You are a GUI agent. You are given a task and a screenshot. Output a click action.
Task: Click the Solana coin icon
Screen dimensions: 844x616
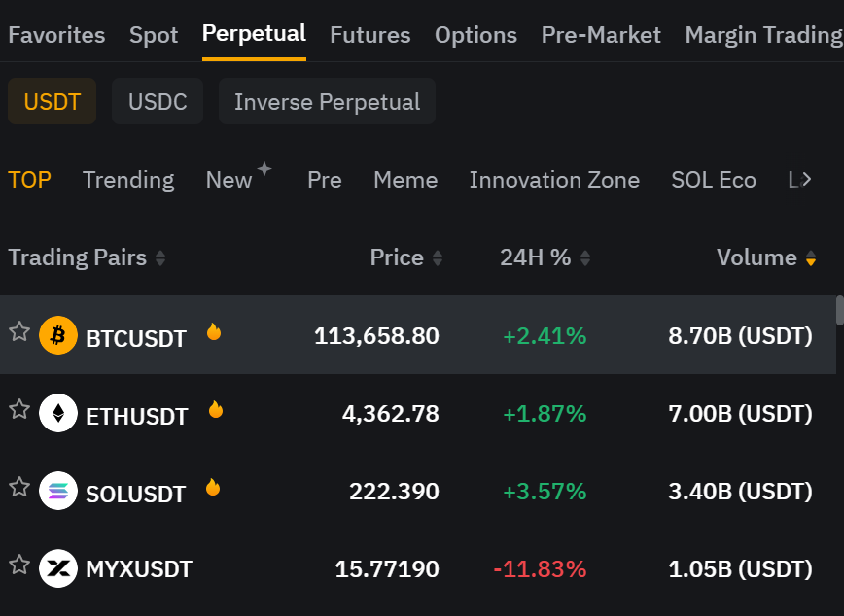pos(58,491)
